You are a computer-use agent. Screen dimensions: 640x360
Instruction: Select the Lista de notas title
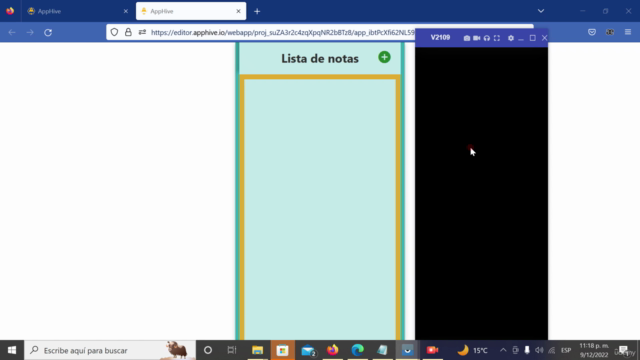(x=320, y=58)
